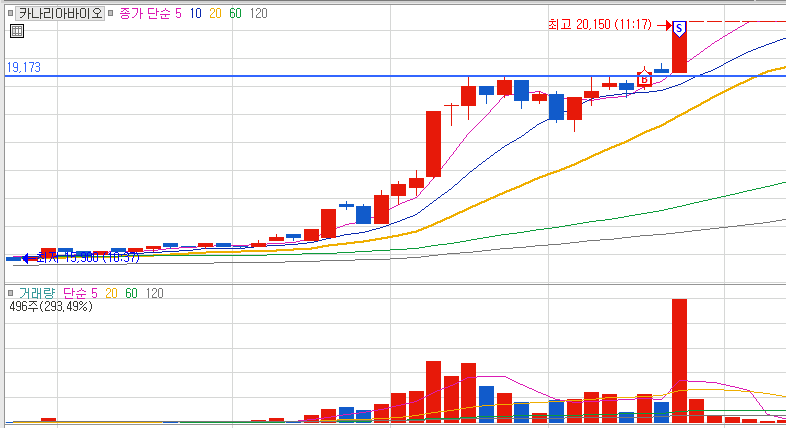Open the data table grid icon
This screenshot has height=428, width=786.
tap(17, 32)
